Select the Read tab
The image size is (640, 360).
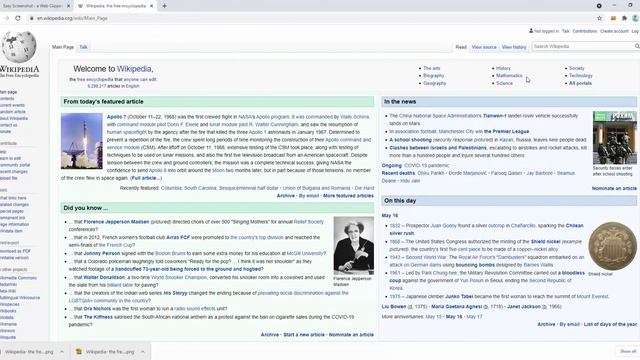click(461, 47)
